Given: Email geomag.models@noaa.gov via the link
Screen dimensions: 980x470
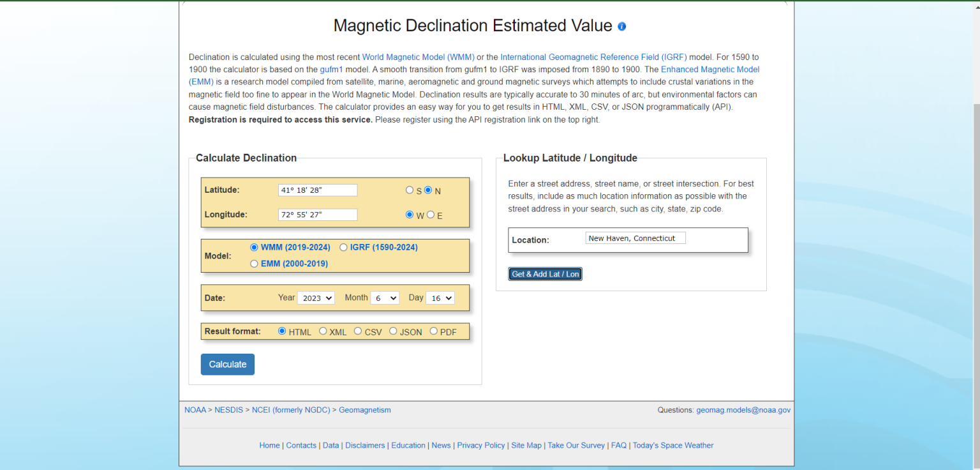Looking at the screenshot, I should pyautogui.click(x=743, y=409).
